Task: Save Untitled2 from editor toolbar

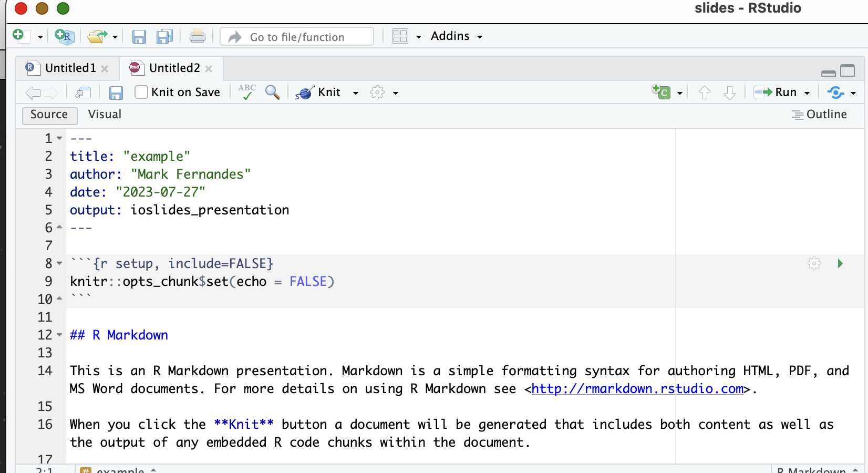Action: 116,93
